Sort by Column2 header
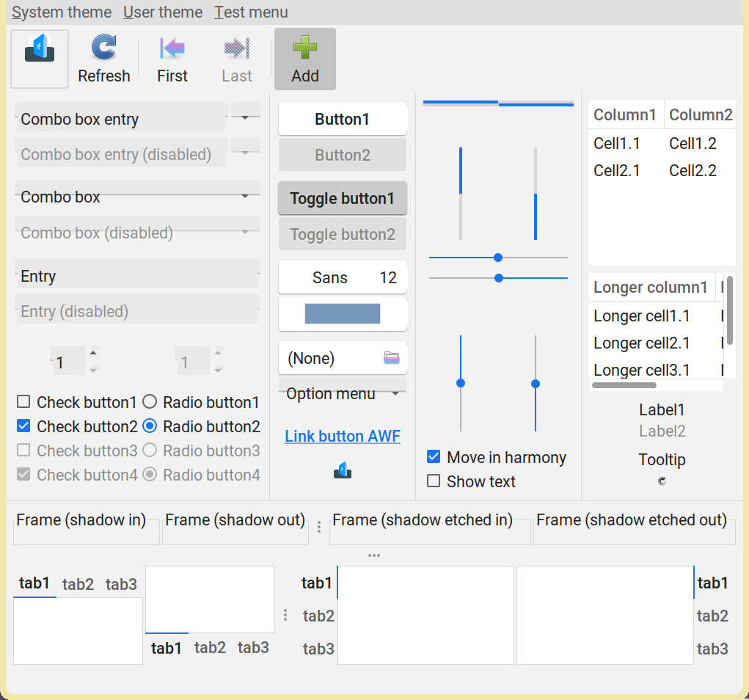Image resolution: width=749 pixels, height=700 pixels. click(x=701, y=114)
